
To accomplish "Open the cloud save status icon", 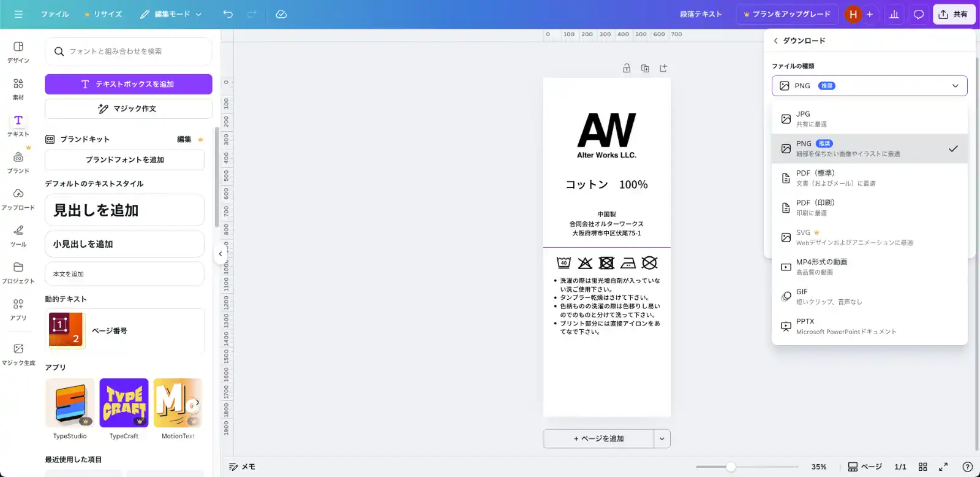I will click(x=281, y=14).
